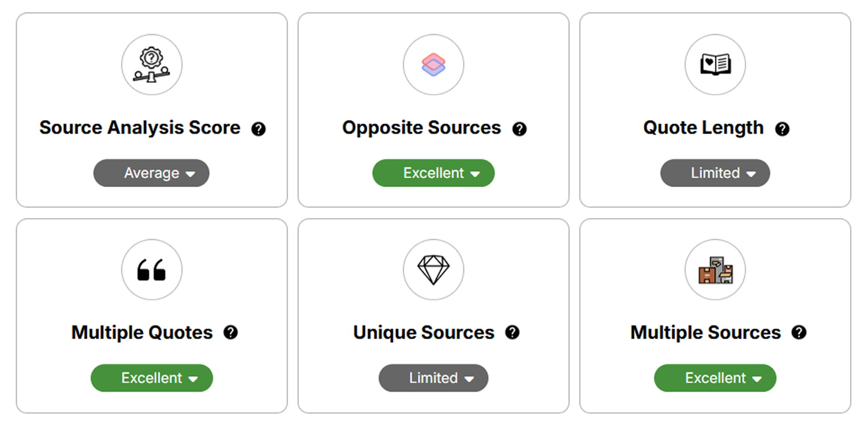Image resolution: width=868 pixels, height=426 pixels.
Task: Expand the Excellent dropdown under Multiple Quotes
Action: point(151,378)
